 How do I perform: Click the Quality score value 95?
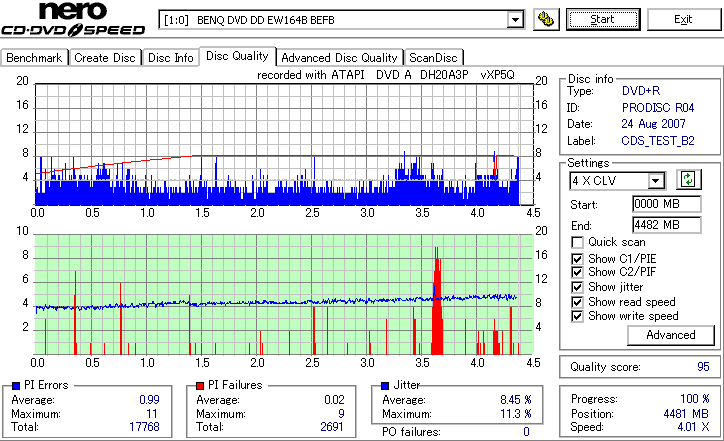click(x=703, y=367)
